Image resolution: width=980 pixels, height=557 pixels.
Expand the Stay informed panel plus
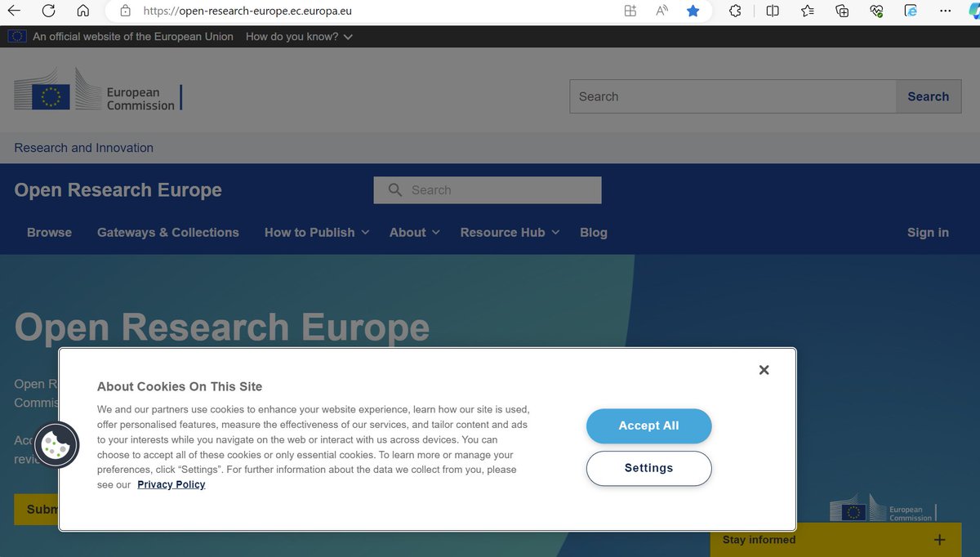coord(939,540)
